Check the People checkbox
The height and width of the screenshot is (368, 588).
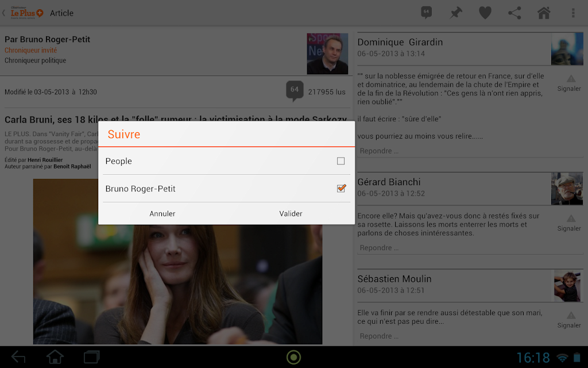[x=341, y=161]
